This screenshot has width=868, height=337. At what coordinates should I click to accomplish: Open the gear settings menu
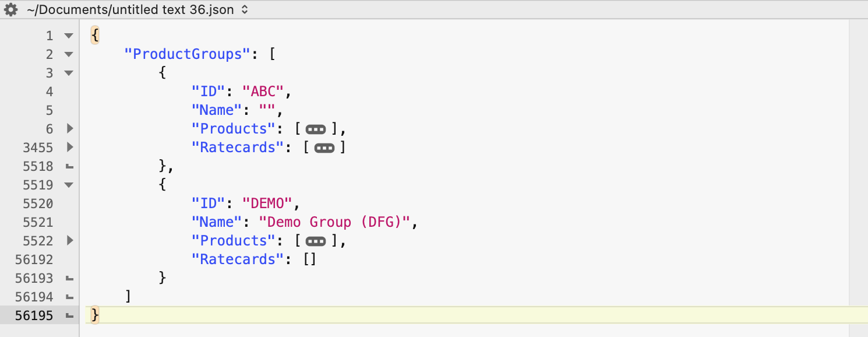(10, 9)
